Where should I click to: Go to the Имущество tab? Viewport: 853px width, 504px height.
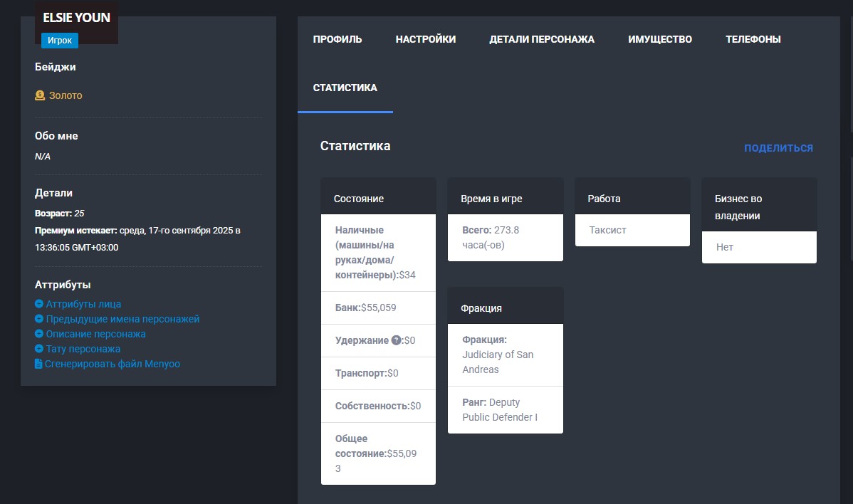[x=660, y=39]
